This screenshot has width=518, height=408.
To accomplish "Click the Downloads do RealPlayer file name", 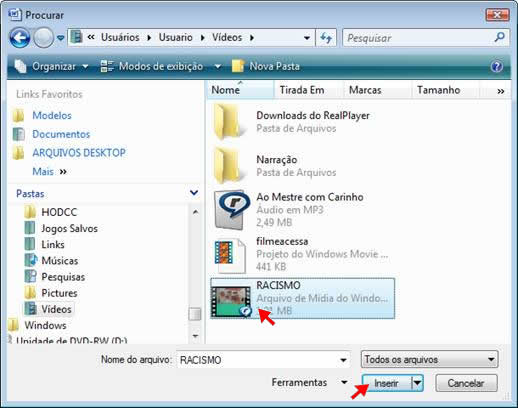I will tap(313, 115).
